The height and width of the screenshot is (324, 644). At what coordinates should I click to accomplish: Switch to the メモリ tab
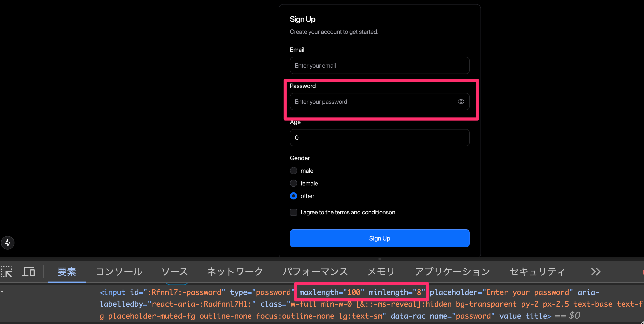381,271
